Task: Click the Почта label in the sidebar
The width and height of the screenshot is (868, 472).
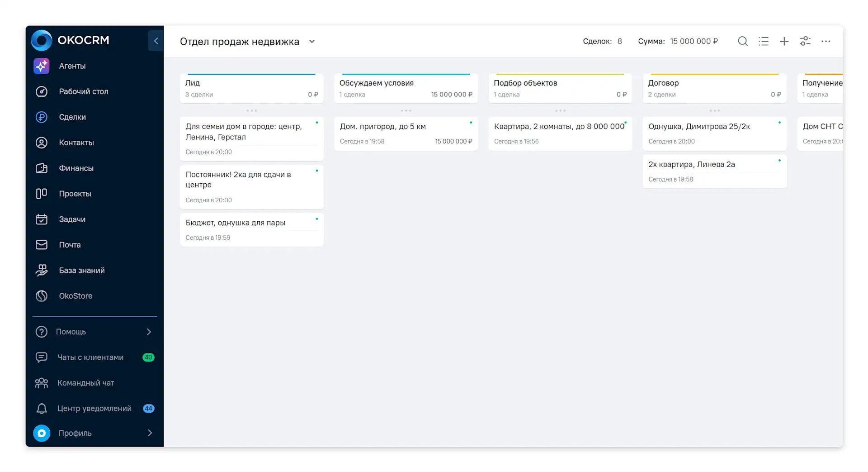Action: (70, 245)
